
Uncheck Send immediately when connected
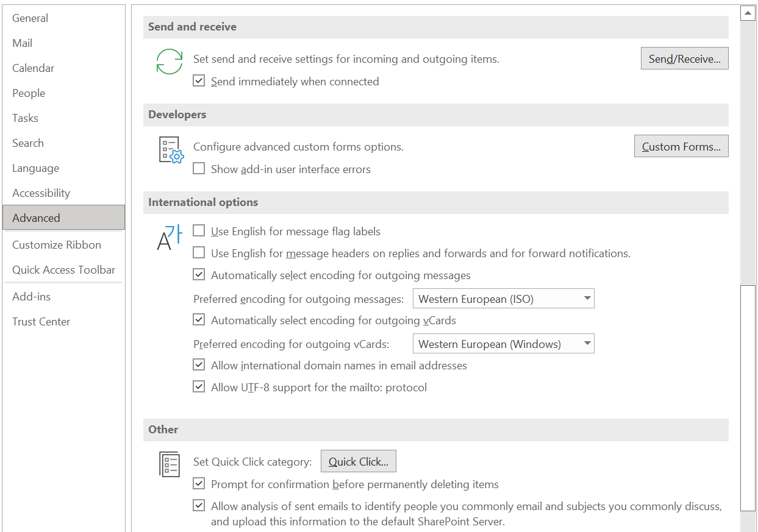click(199, 80)
